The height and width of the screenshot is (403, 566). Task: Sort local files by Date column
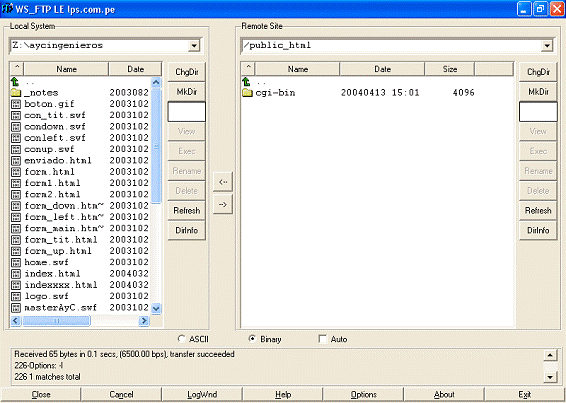pyautogui.click(x=135, y=69)
